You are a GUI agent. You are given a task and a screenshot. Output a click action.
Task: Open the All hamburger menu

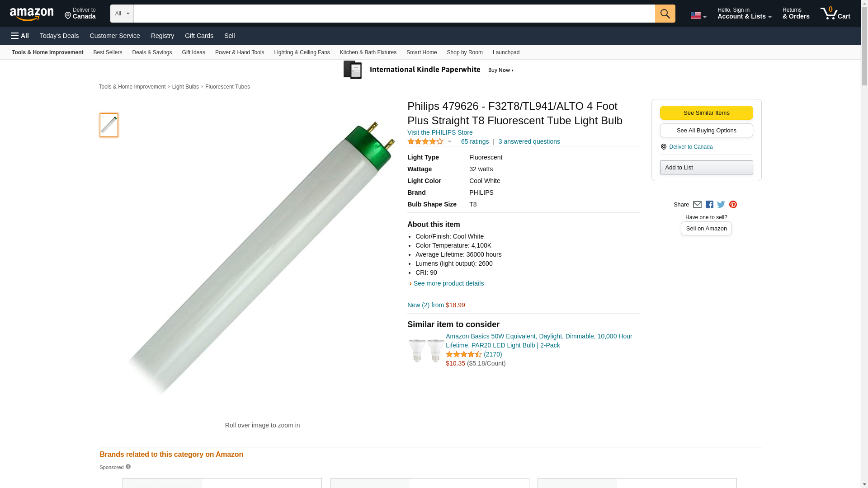20,36
